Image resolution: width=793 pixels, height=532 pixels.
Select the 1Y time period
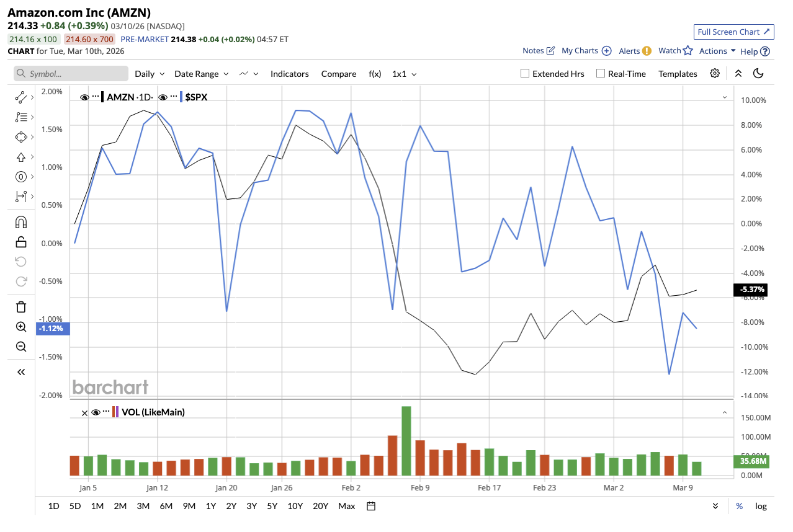click(211, 506)
